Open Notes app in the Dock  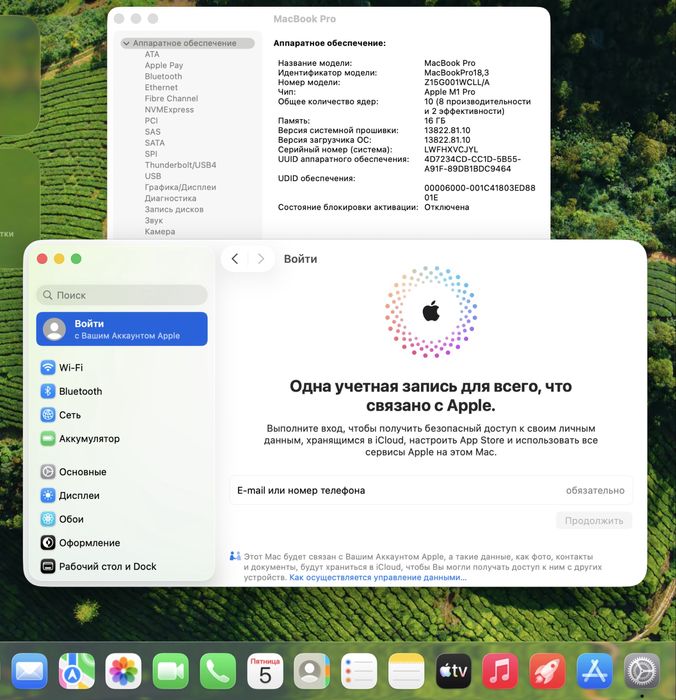406,671
